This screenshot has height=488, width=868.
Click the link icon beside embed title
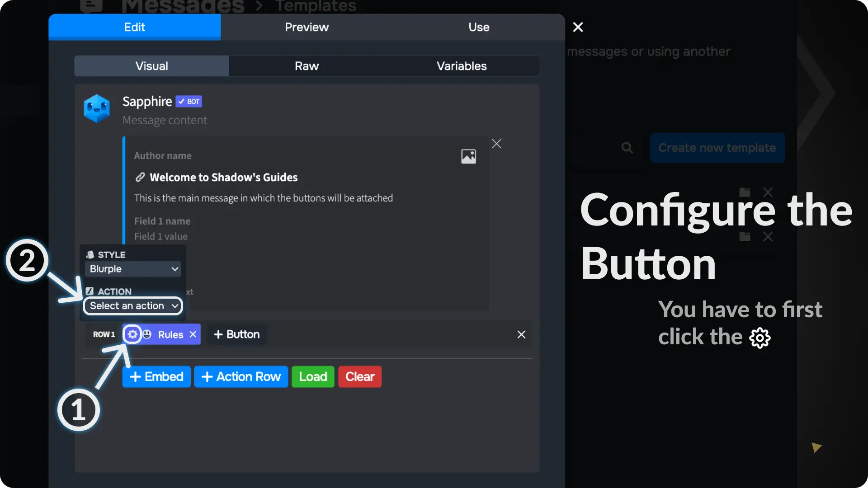140,177
